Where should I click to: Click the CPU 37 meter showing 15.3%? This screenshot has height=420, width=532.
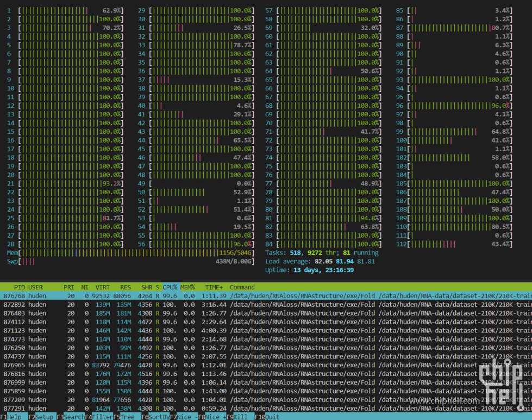click(x=196, y=80)
